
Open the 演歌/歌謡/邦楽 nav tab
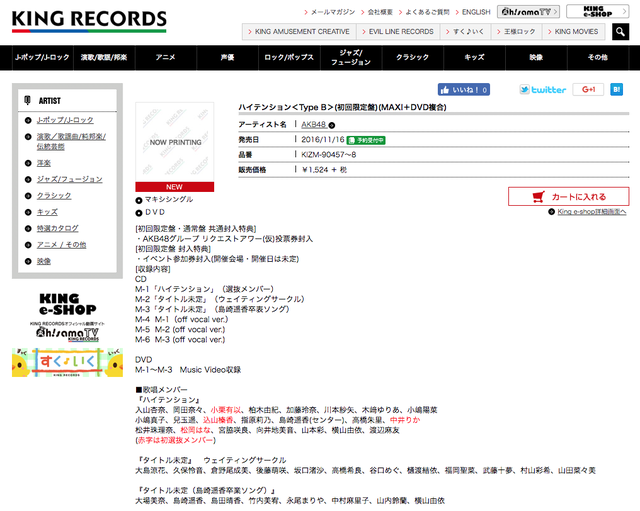pyautogui.click(x=104, y=58)
